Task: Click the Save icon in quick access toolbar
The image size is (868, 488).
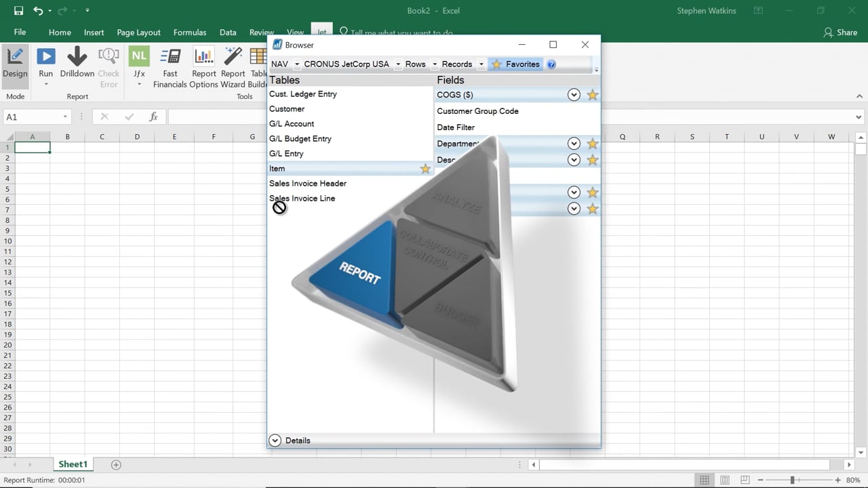Action: point(18,11)
